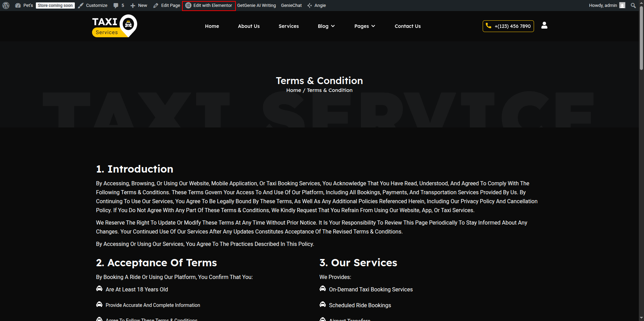Expand the Pages dropdown chevron
644x321 pixels.
pyautogui.click(x=373, y=26)
